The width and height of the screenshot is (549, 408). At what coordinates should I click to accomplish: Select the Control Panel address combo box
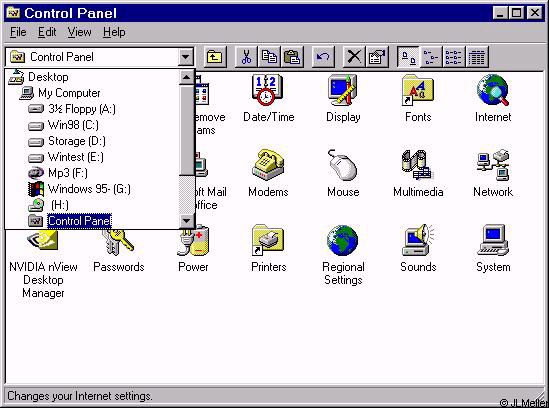click(x=99, y=57)
